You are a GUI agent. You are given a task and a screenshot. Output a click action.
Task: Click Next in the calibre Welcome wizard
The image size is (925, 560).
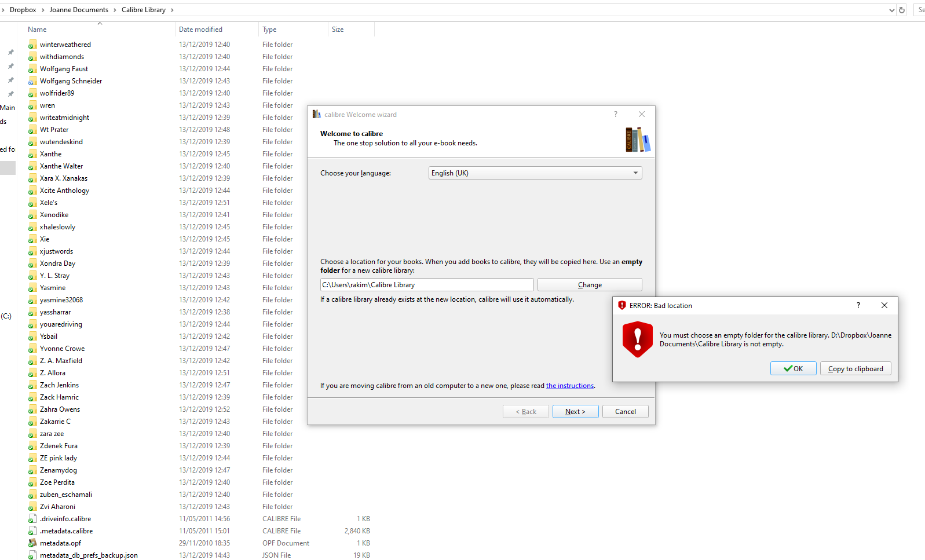click(575, 412)
